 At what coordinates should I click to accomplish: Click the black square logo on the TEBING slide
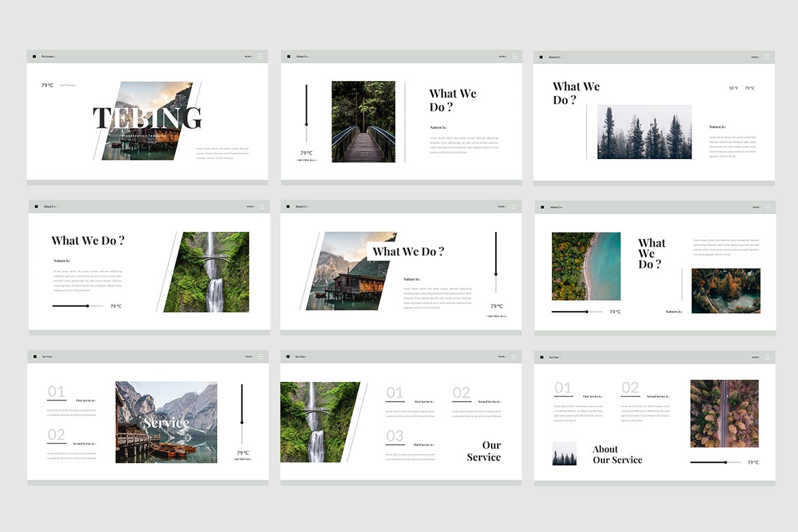(35, 57)
